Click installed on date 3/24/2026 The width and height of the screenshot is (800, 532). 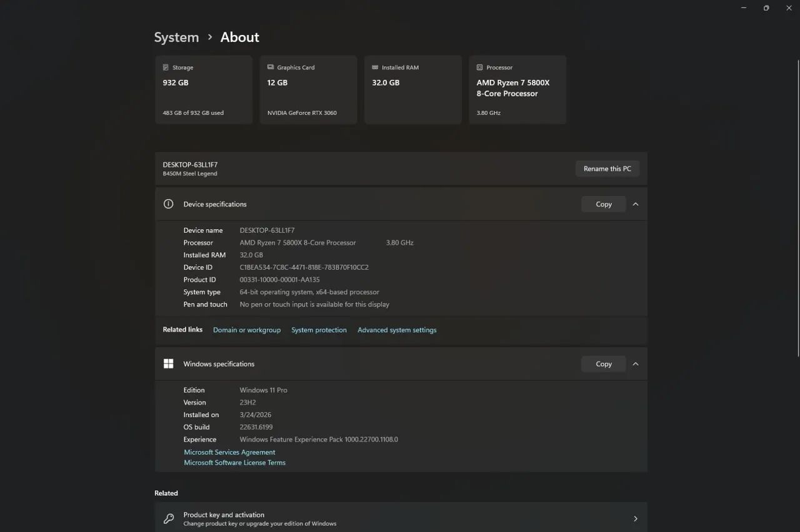tap(256, 415)
